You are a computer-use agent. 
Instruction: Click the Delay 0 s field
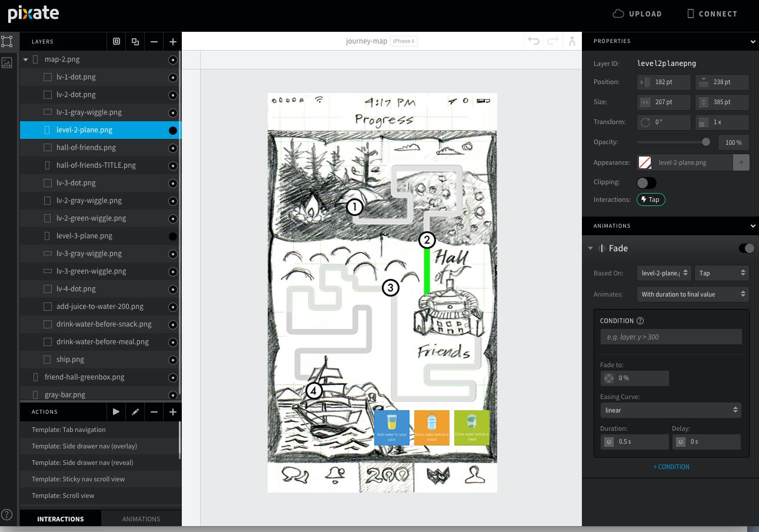706,441
